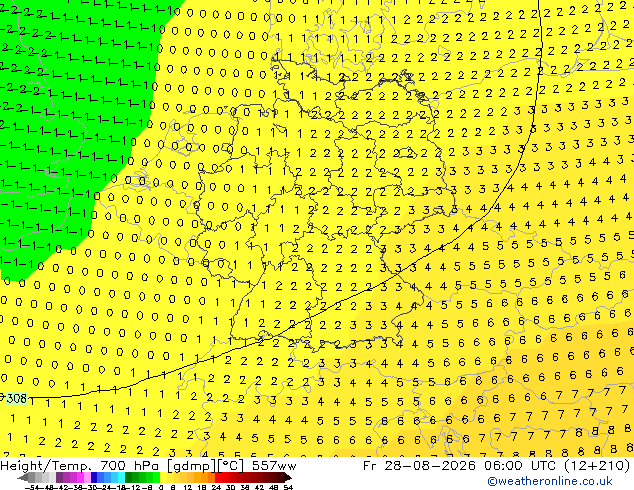Click the -54 label on the temperature scale
The image size is (634, 490).
click(x=32, y=487)
